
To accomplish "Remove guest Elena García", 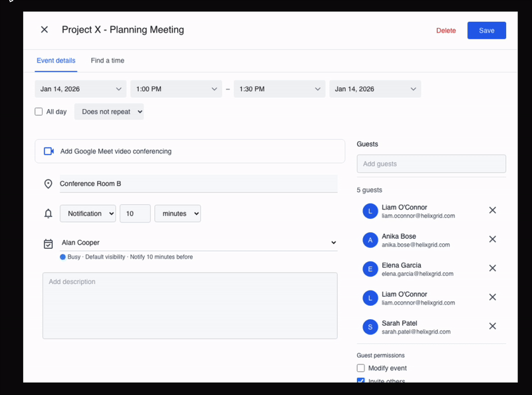I will click(x=492, y=268).
